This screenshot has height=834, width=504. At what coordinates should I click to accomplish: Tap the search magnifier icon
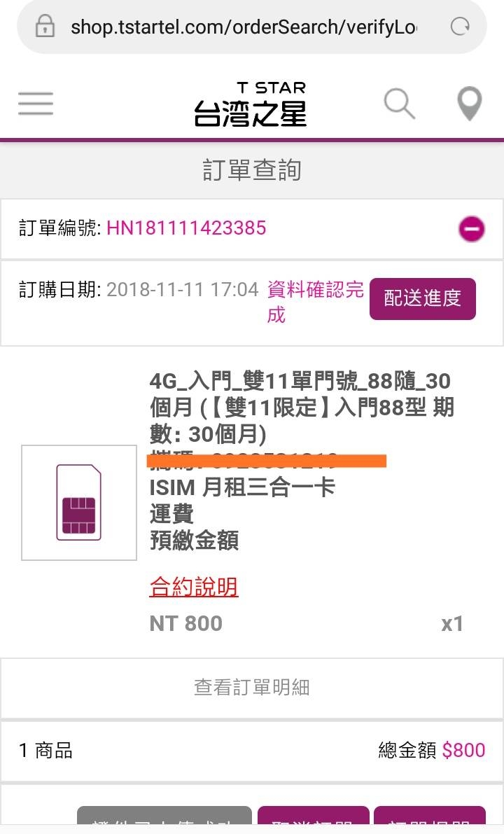point(399,103)
